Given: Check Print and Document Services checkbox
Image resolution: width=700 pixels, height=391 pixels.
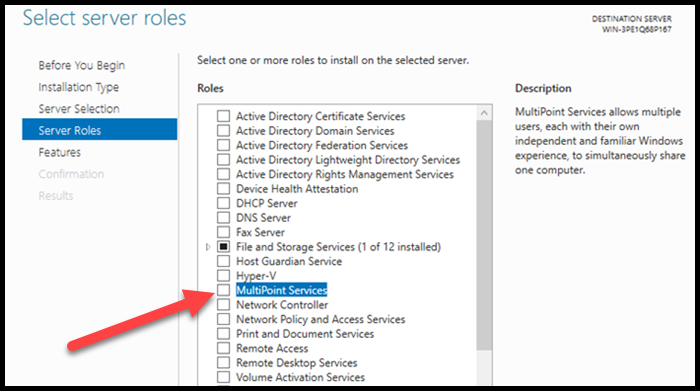Looking at the screenshot, I should 223,334.
